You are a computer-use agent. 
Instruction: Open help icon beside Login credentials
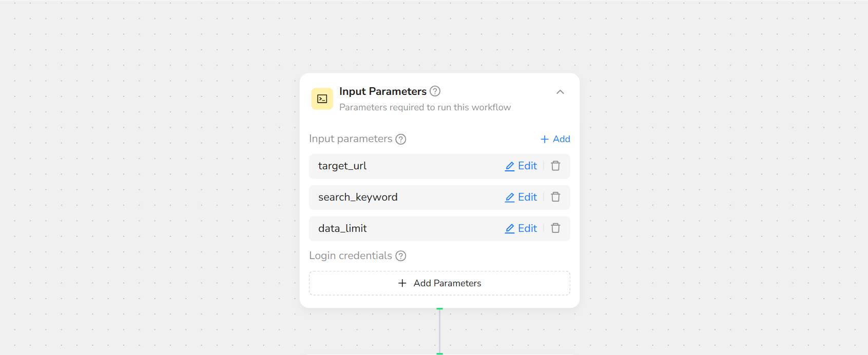[x=401, y=256]
